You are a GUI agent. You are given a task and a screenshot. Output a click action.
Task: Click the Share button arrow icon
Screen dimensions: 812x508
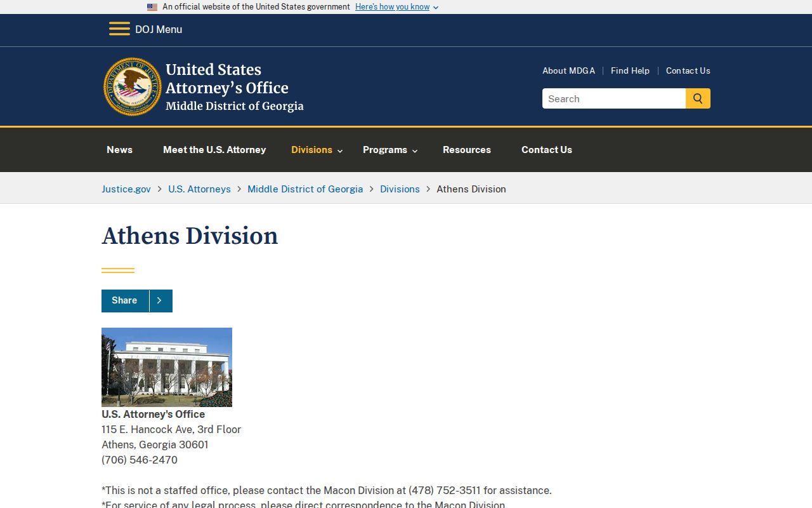point(159,300)
